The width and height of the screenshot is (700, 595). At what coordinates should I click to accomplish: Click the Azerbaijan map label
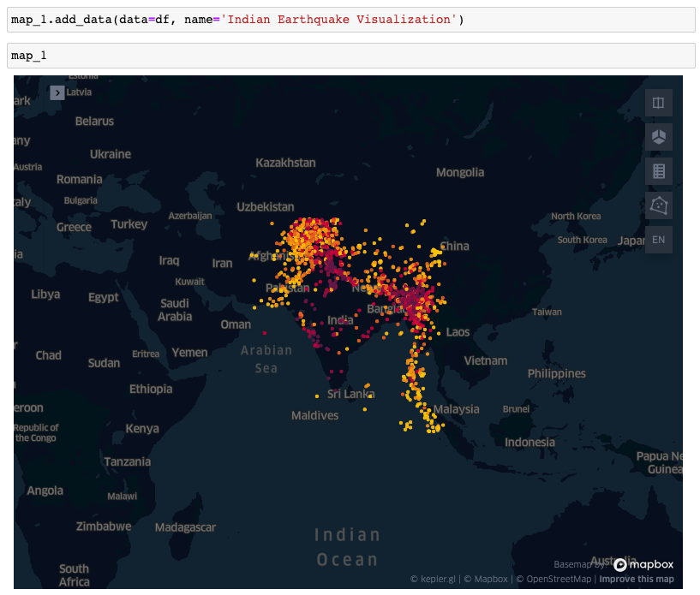click(x=190, y=216)
